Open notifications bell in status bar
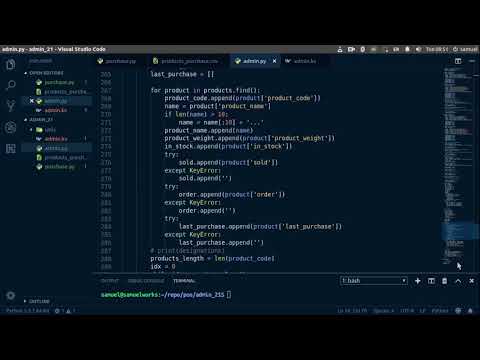 (x=470, y=311)
